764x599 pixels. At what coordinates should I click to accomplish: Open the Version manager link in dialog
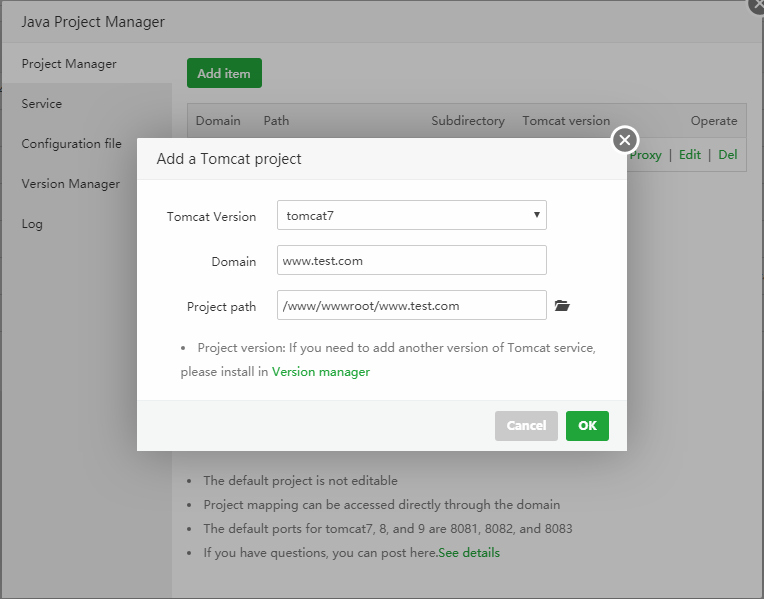tap(321, 372)
